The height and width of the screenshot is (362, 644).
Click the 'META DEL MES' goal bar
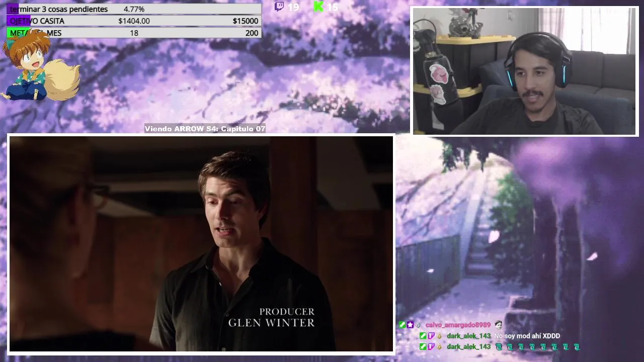(x=134, y=33)
